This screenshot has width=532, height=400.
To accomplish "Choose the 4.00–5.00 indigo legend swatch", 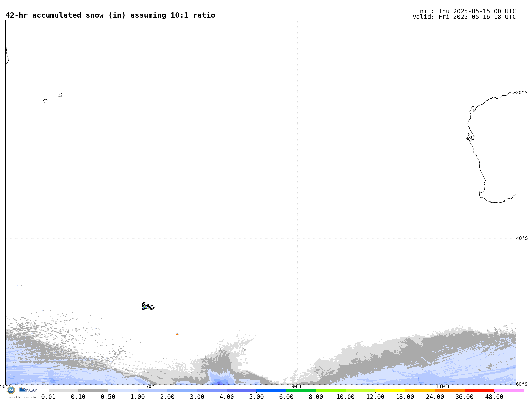I will pyautogui.click(x=242, y=391).
